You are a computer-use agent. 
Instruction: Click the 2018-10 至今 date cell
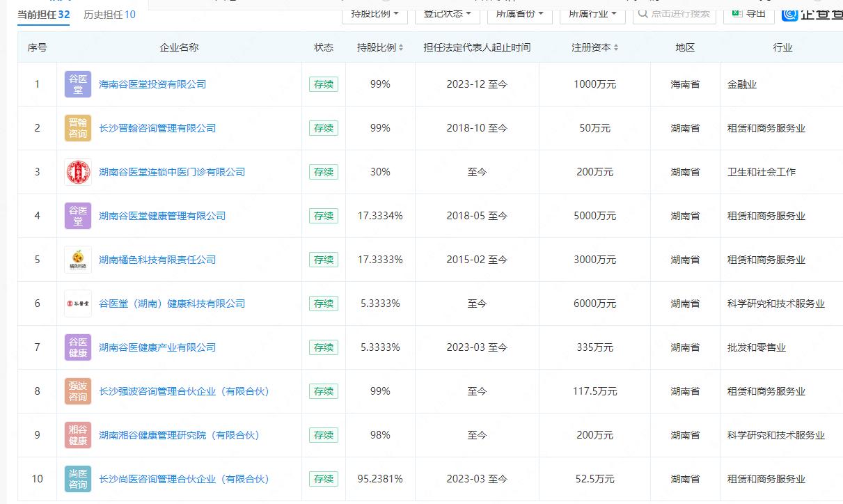477,128
